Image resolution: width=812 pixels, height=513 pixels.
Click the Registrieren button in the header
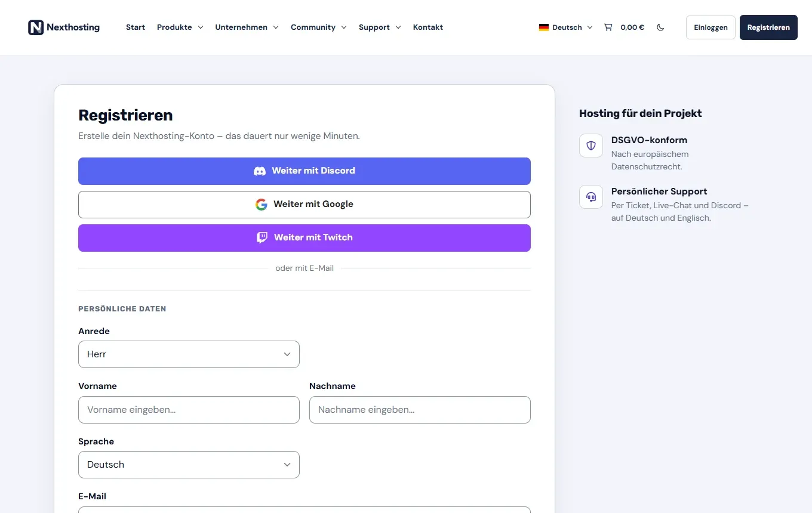[768, 27]
